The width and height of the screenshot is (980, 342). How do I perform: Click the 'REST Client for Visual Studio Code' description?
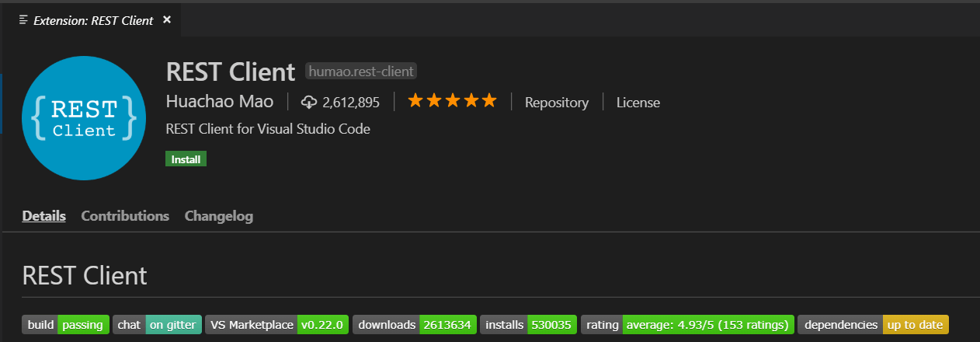[268, 129]
